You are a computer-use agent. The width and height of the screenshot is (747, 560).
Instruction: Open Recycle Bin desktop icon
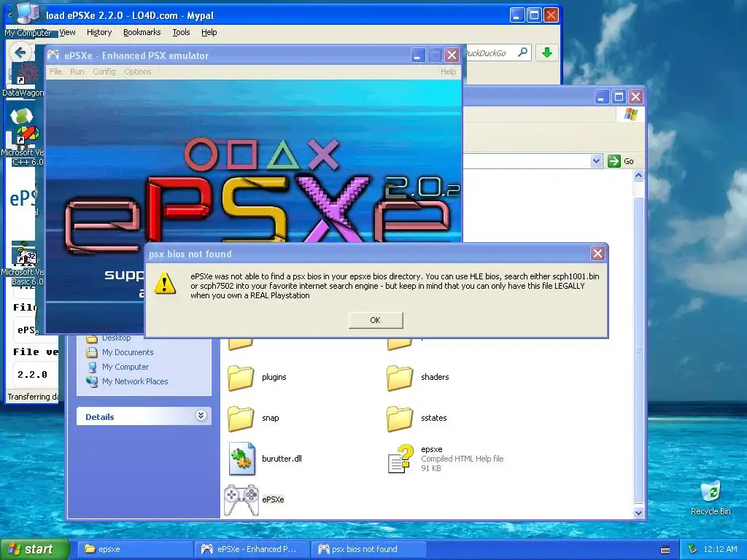coord(711,491)
